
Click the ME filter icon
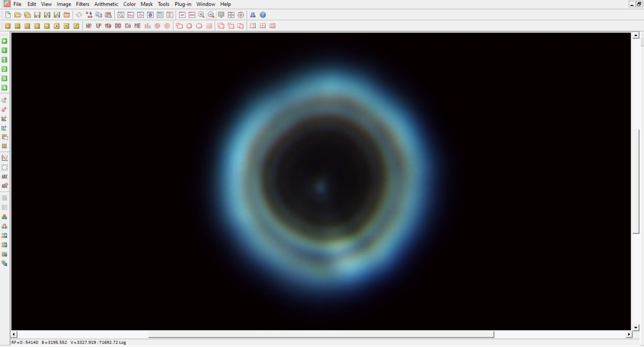click(x=138, y=26)
